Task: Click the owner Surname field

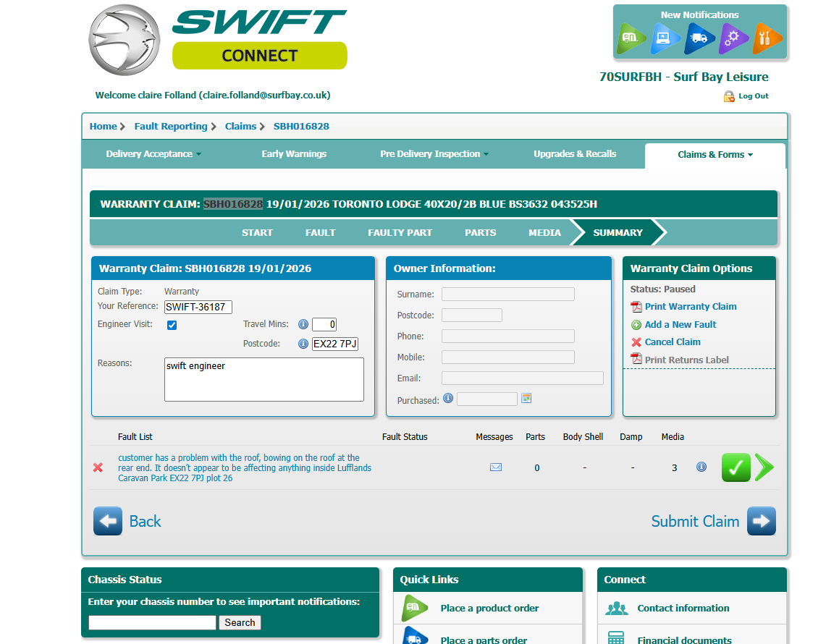Action: click(507, 295)
